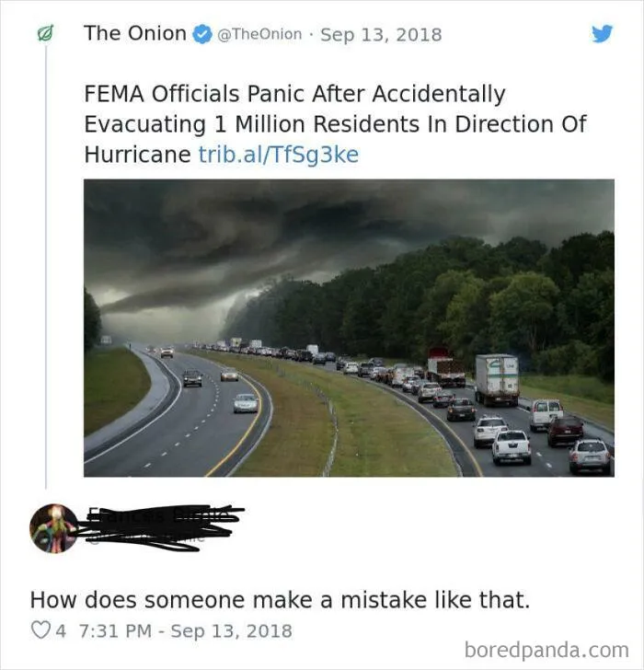Screen dimensions: 644x670
Task: Click the like count number 4
Action: (x=61, y=630)
